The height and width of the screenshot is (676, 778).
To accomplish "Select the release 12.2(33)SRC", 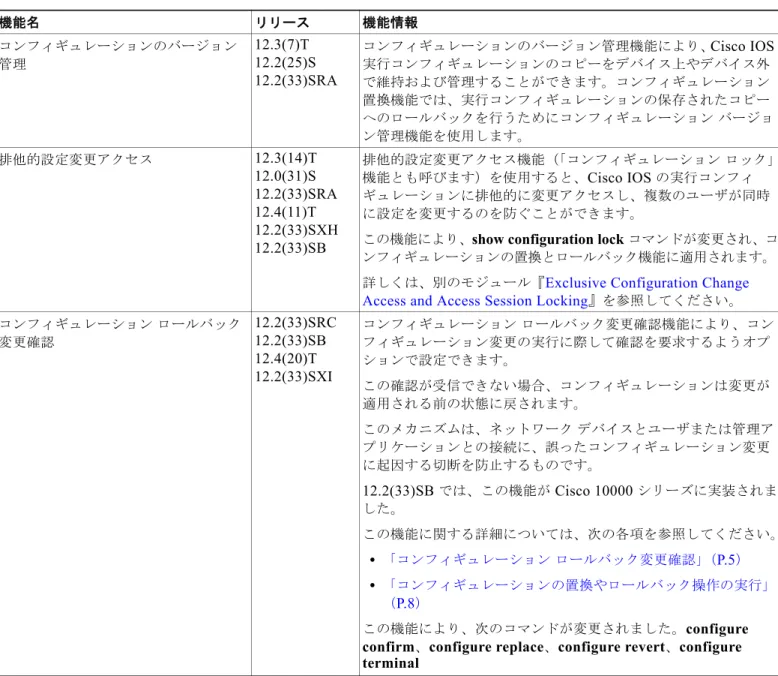I will click(x=296, y=323).
